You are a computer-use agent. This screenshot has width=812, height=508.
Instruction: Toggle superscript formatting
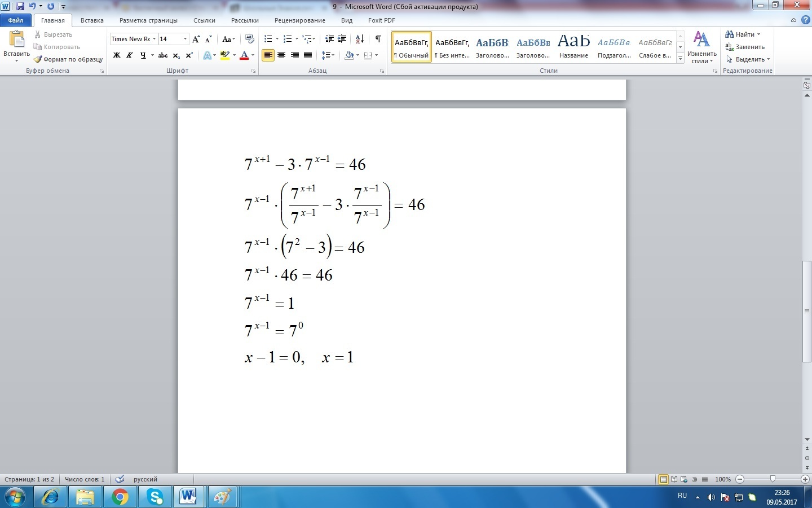189,55
